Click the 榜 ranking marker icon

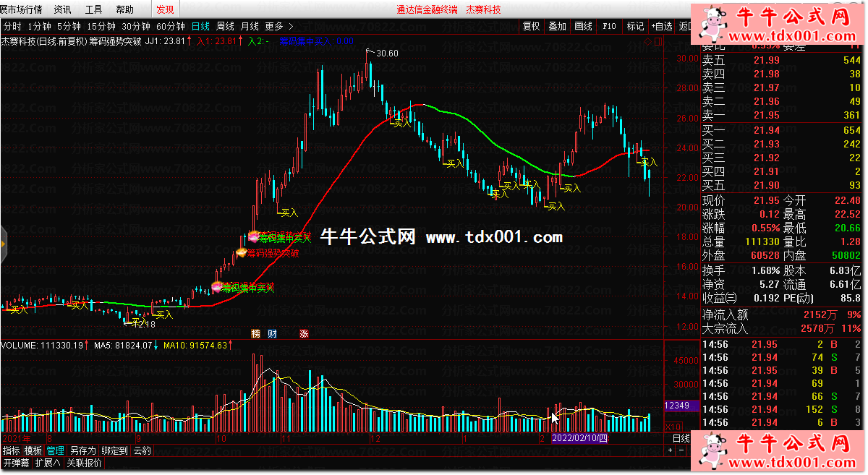click(255, 333)
